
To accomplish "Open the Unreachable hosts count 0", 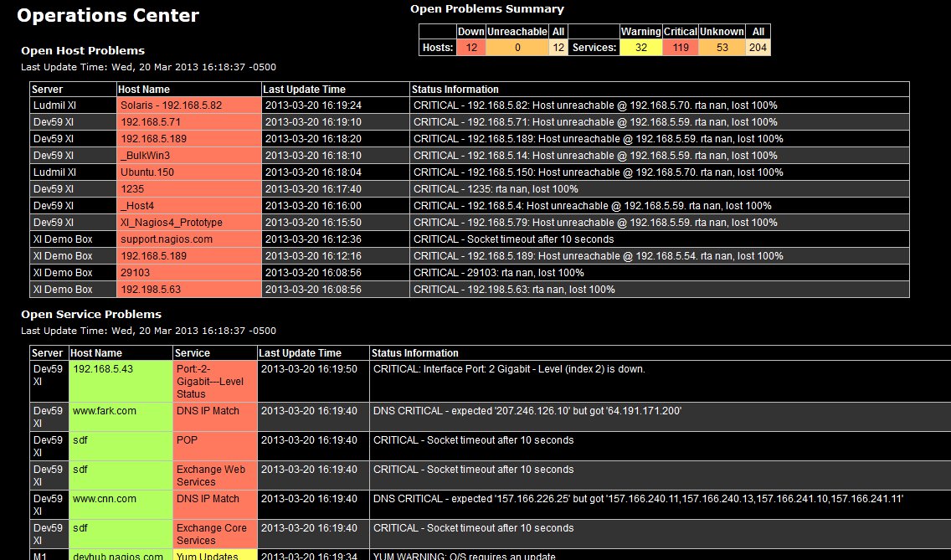I will coord(517,48).
